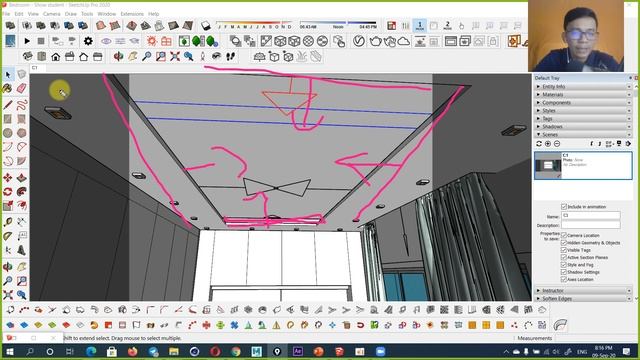Image resolution: width=640 pixels, height=360 pixels.
Task: Select the Offset tool
Action: point(22,206)
